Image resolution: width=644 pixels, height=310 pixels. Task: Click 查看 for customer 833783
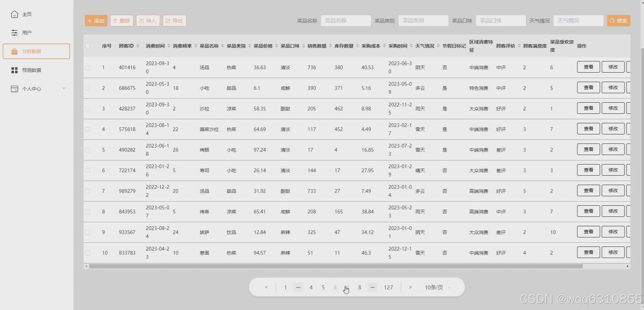(x=588, y=252)
